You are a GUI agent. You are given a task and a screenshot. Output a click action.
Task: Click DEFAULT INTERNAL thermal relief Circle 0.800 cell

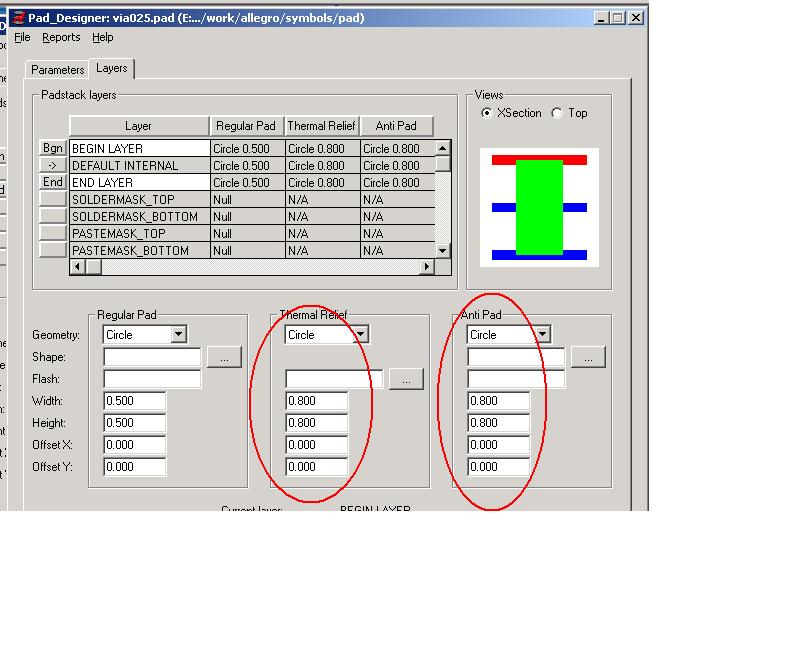(323, 166)
